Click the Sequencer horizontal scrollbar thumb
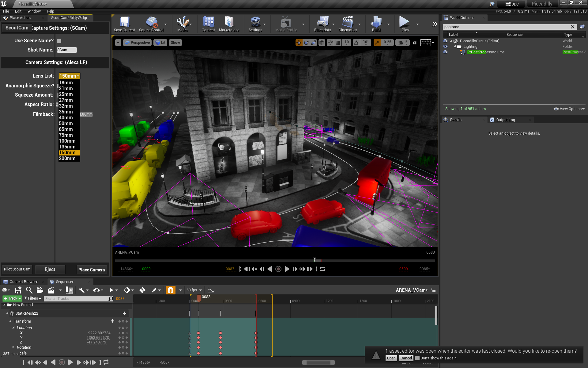The width and height of the screenshot is (588, 368). [x=318, y=362]
